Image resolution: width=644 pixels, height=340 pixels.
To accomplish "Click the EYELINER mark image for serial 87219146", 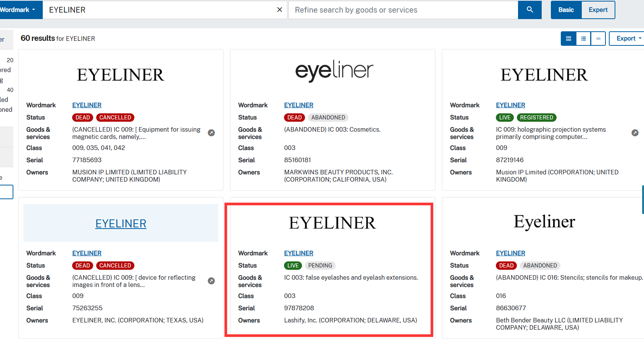I will click(544, 75).
